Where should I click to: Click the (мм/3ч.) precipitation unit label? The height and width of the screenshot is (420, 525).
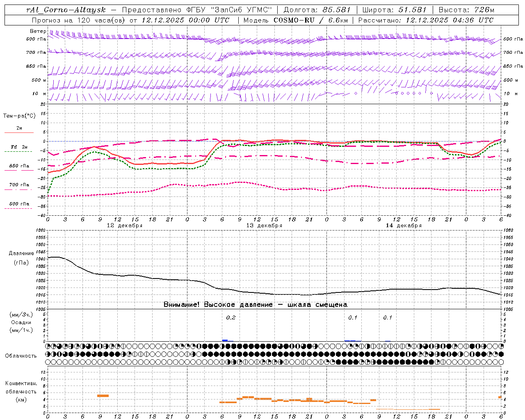(21, 315)
